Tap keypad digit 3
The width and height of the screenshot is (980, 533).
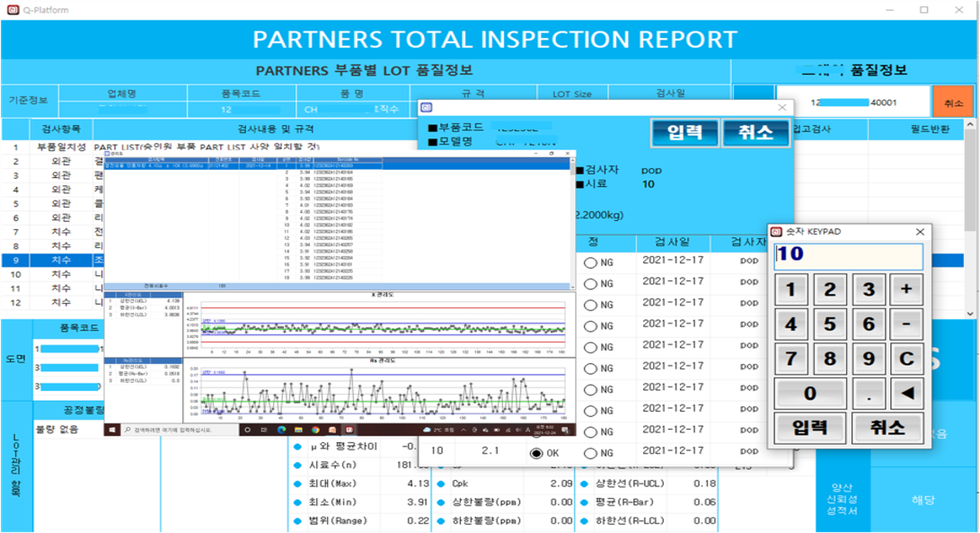pyautogui.click(x=868, y=289)
